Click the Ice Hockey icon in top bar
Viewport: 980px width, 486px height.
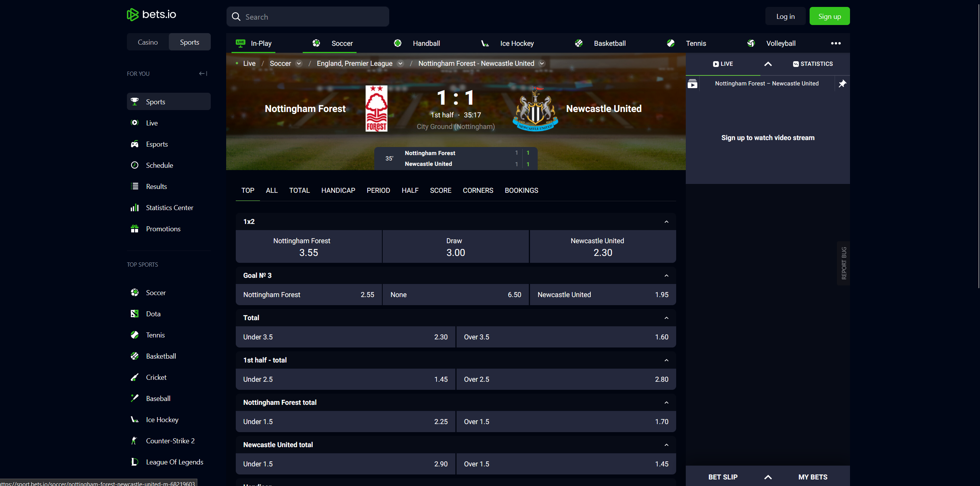(485, 43)
